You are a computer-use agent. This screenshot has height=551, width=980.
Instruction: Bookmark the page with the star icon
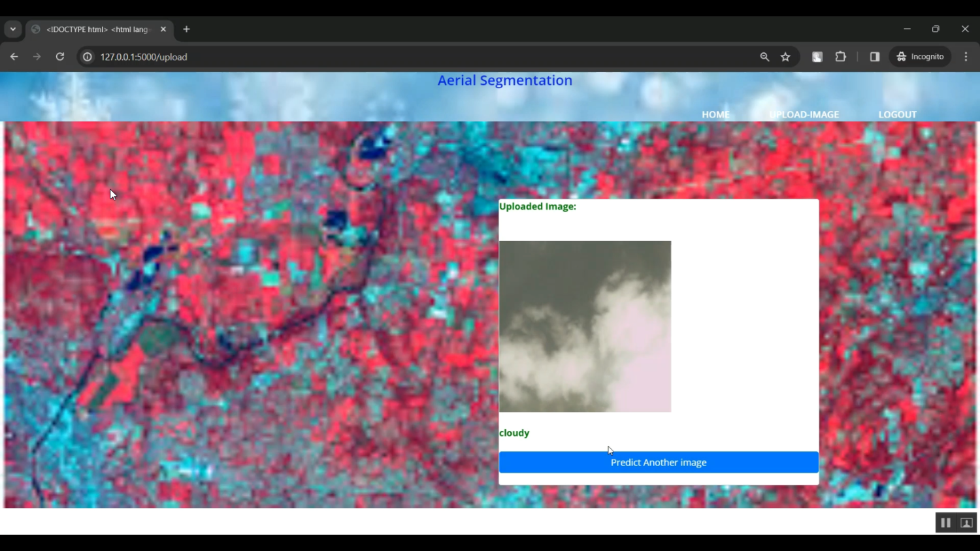(785, 57)
